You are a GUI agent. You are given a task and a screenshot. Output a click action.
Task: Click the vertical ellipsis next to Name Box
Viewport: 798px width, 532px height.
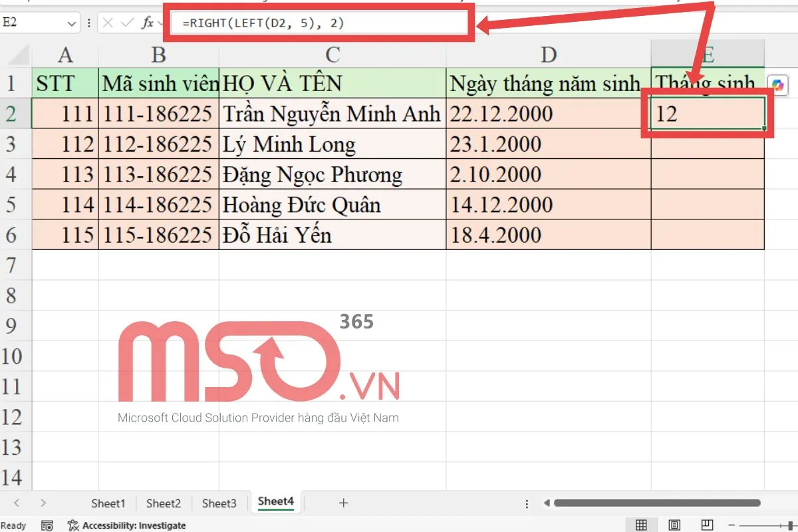pos(88,22)
